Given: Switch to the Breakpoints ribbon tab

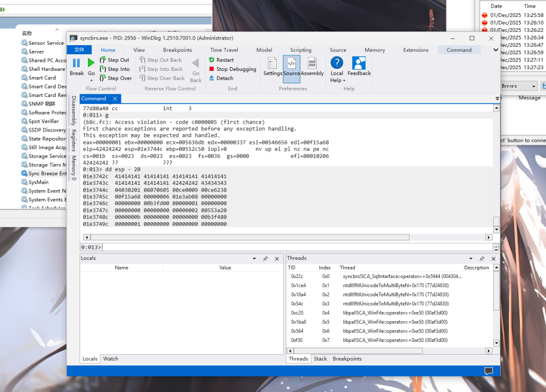Looking at the screenshot, I should 178,50.
